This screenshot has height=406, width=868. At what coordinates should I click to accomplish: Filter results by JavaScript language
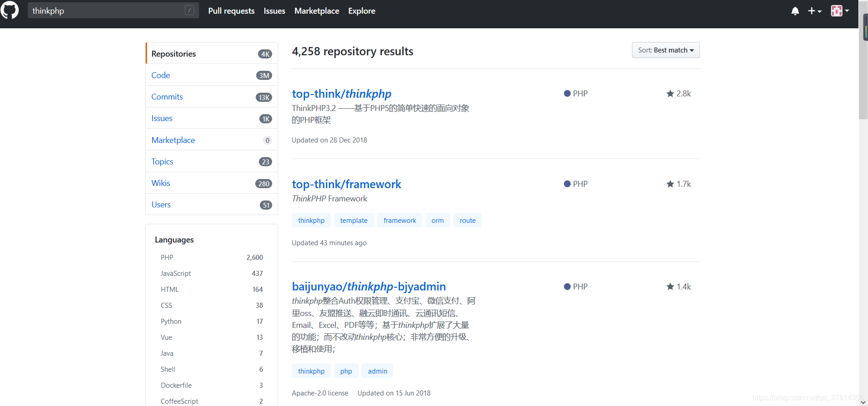click(x=211, y=274)
